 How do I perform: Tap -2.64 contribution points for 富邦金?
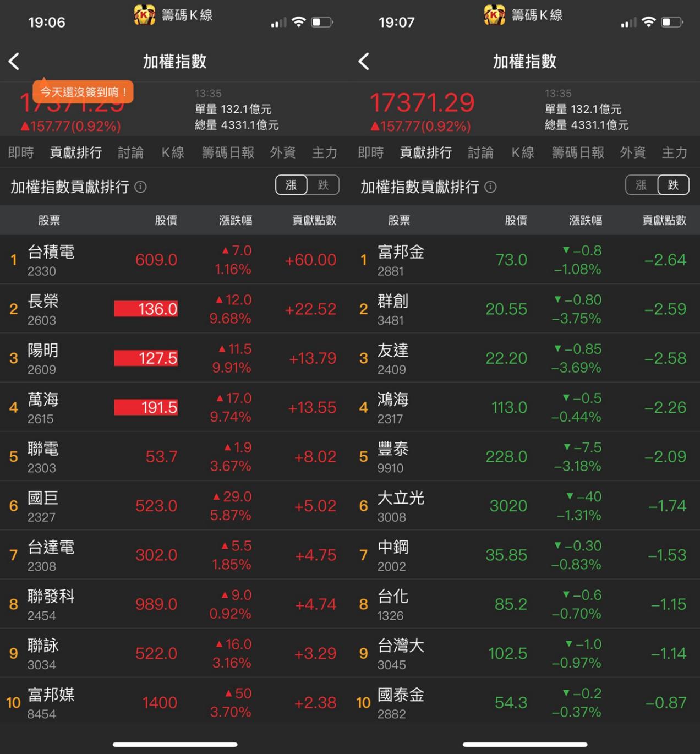point(665,260)
